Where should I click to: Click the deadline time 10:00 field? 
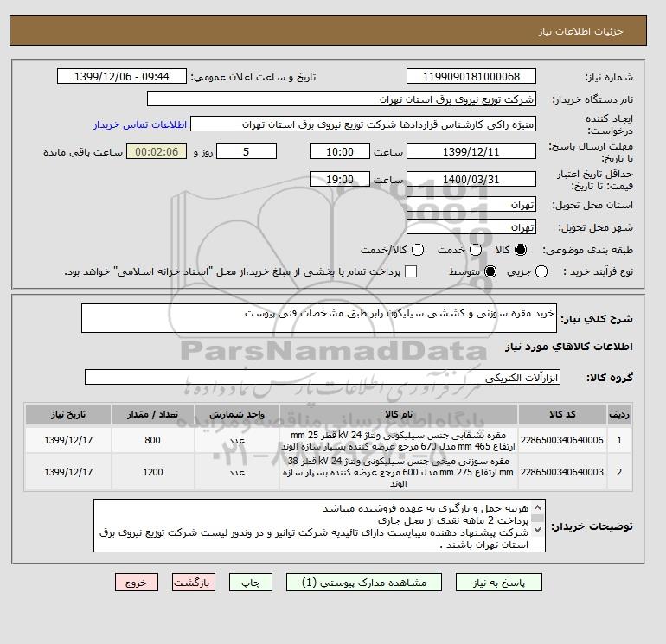coord(340,151)
